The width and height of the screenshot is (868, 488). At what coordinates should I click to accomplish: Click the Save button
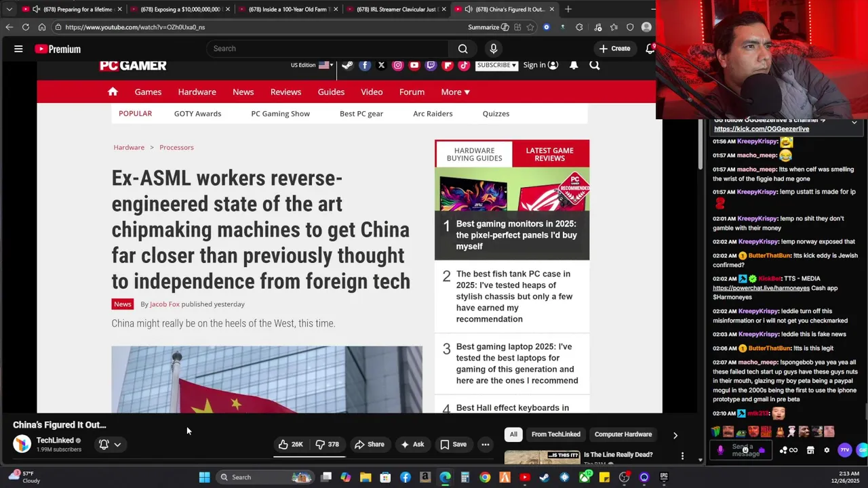[453, 445]
